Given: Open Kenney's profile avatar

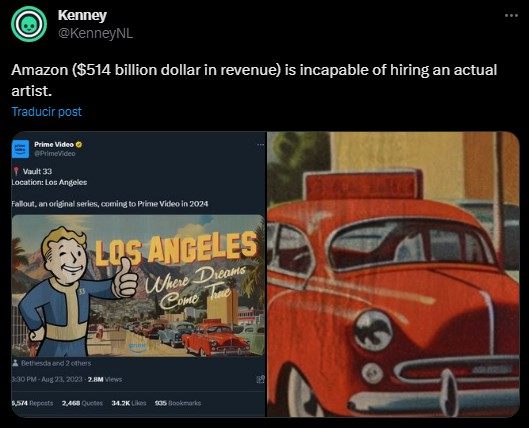Looking at the screenshot, I should click(x=29, y=24).
